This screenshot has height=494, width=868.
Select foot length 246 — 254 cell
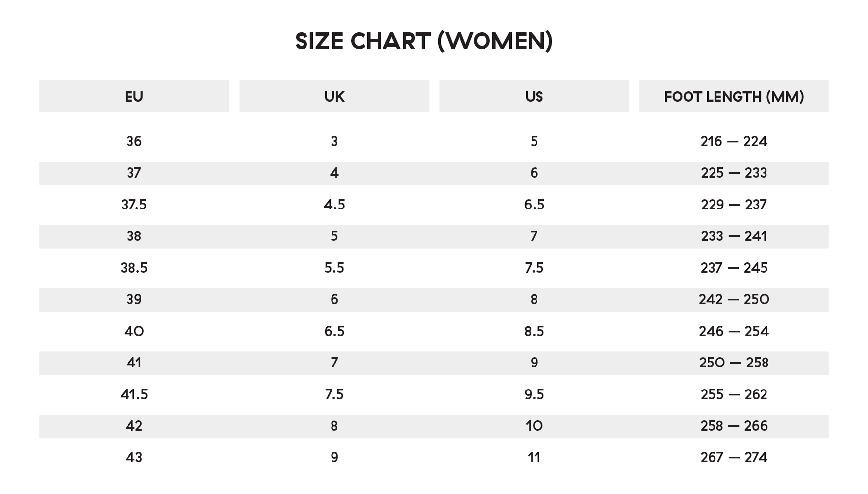pos(734,331)
